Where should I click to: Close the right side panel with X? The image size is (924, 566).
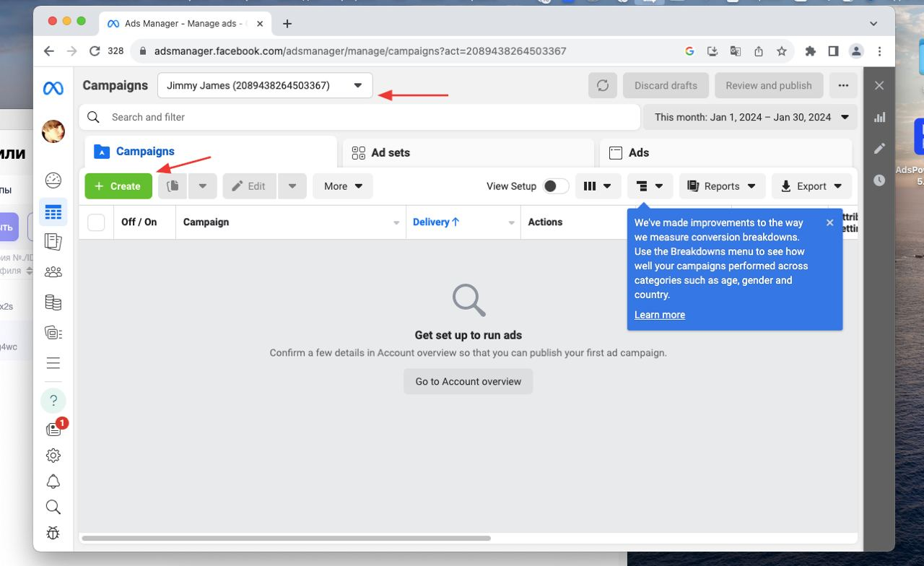(879, 85)
